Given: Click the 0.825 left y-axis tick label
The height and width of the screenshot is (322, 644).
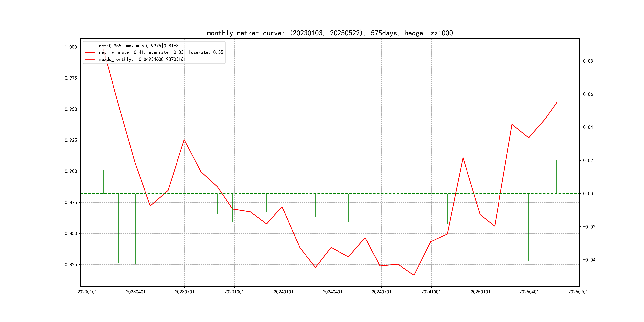Looking at the screenshot, I should point(71,265).
